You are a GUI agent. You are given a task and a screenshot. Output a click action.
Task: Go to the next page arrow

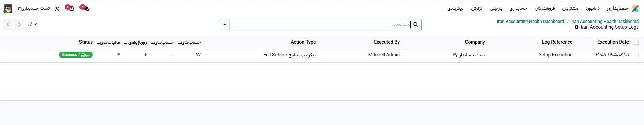(x=19, y=24)
